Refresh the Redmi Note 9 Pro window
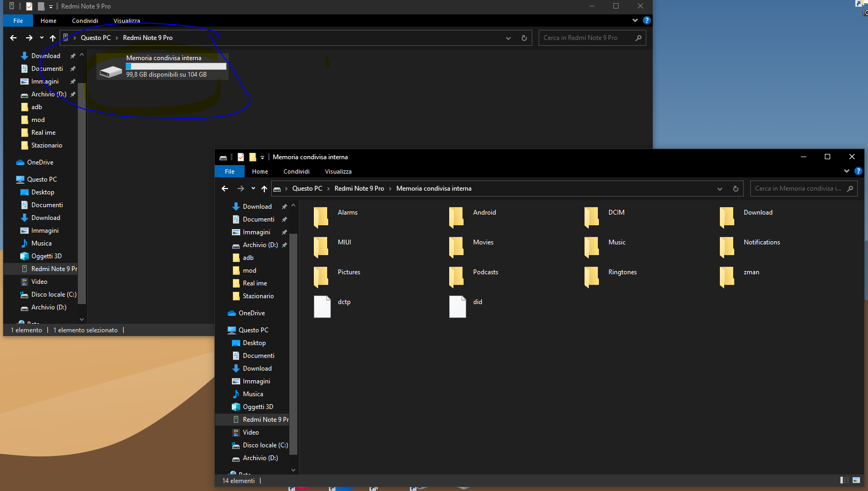Screen dimensions: 868x491 pos(524,38)
